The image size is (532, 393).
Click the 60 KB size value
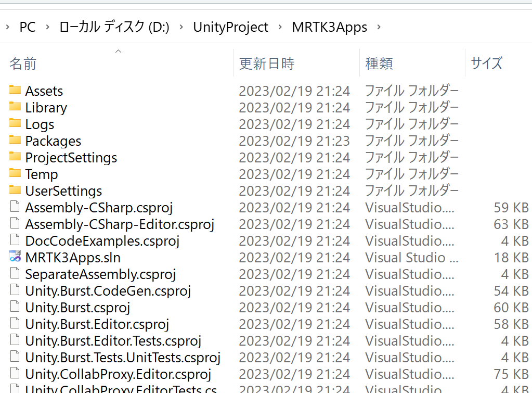point(511,308)
